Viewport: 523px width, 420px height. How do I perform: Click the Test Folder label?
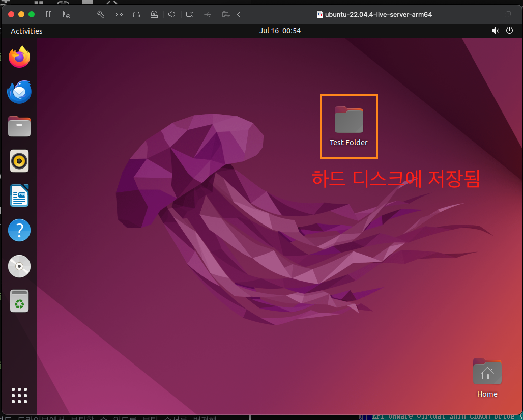click(348, 143)
